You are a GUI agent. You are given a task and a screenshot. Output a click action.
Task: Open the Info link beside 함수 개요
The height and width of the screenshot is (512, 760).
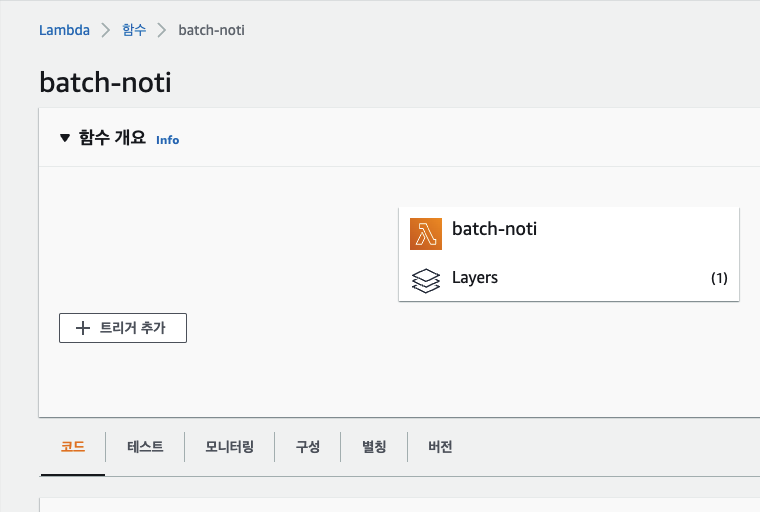167,140
